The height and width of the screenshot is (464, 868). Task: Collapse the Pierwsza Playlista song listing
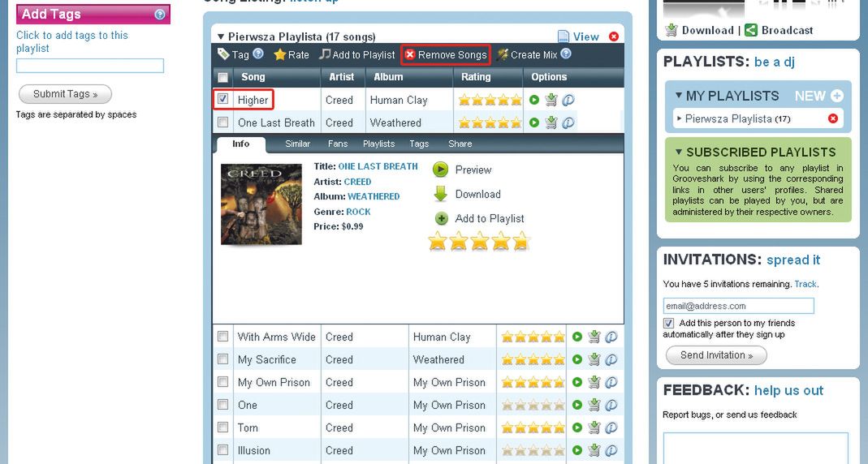click(x=220, y=37)
